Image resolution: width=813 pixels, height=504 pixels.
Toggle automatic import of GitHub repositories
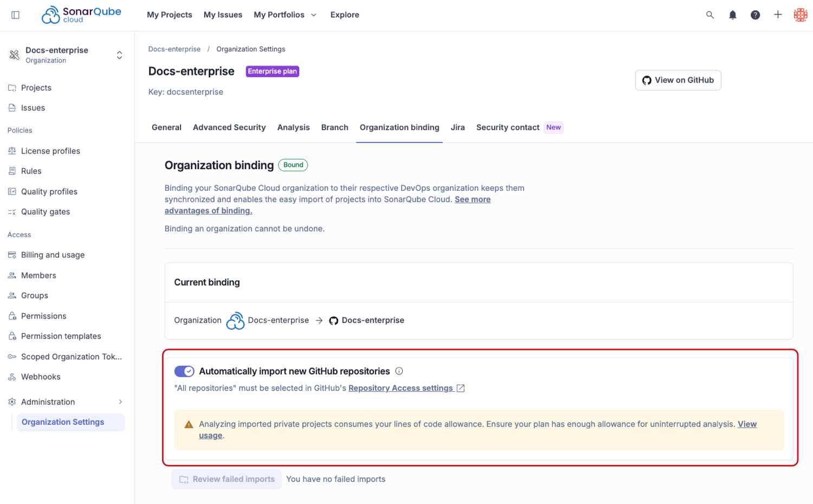(184, 371)
